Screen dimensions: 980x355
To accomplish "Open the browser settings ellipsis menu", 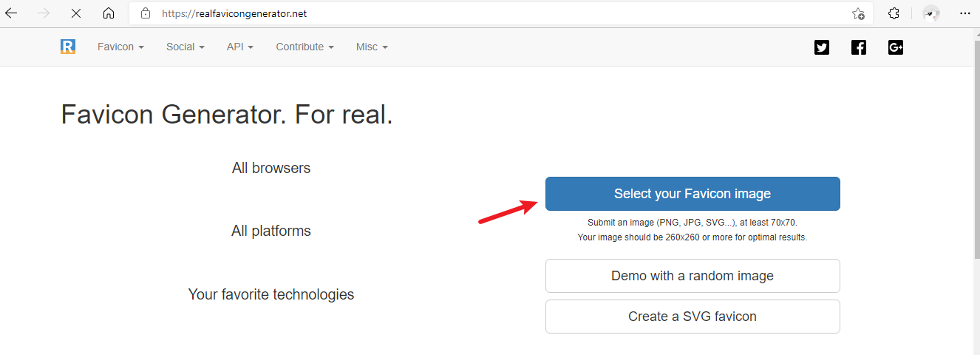I will pyautogui.click(x=964, y=13).
